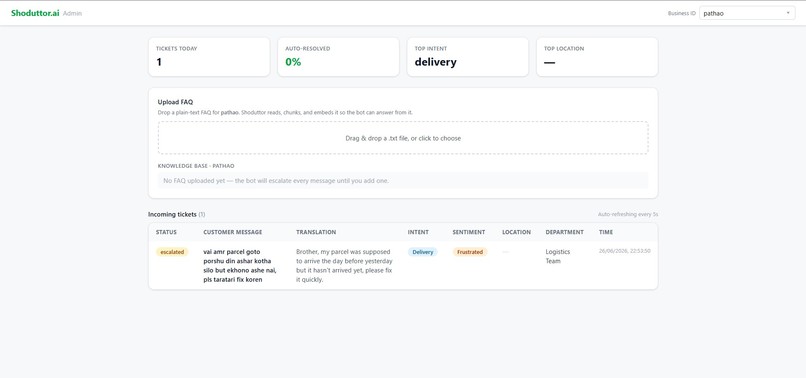Select the Auto-Resolved 0% card
This screenshot has height=378, width=806.
(338, 57)
